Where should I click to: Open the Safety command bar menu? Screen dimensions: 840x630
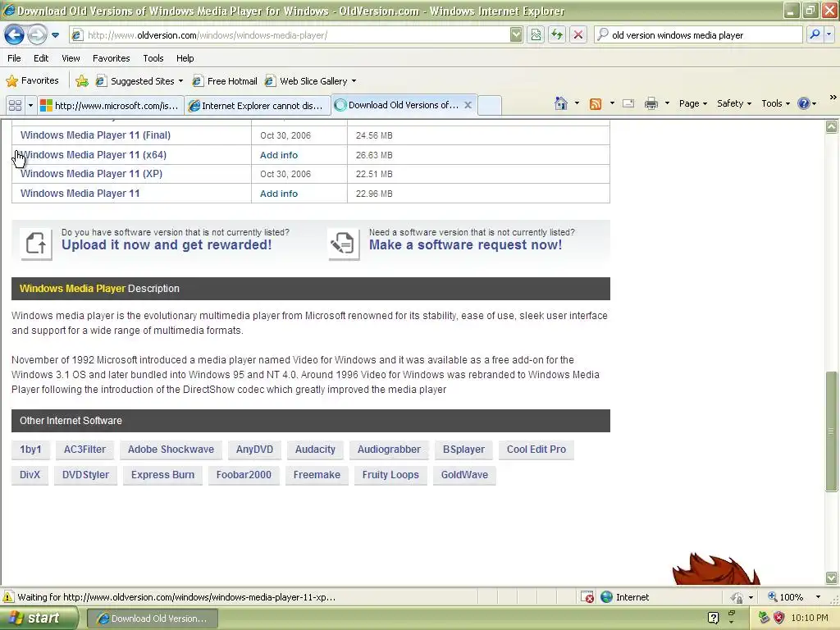pyautogui.click(x=734, y=104)
